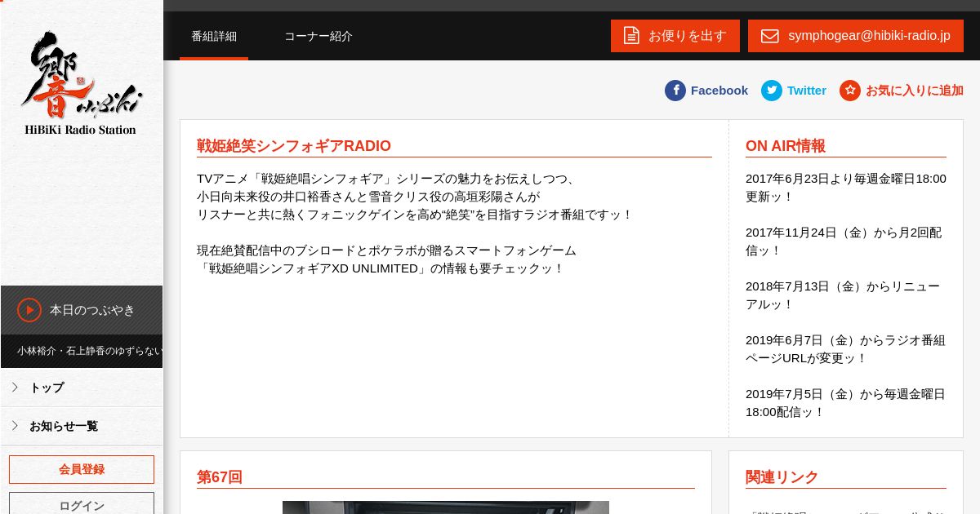The width and height of the screenshot is (980, 514).
Task: Click the document icon on お便りを出す
Action: (631, 36)
